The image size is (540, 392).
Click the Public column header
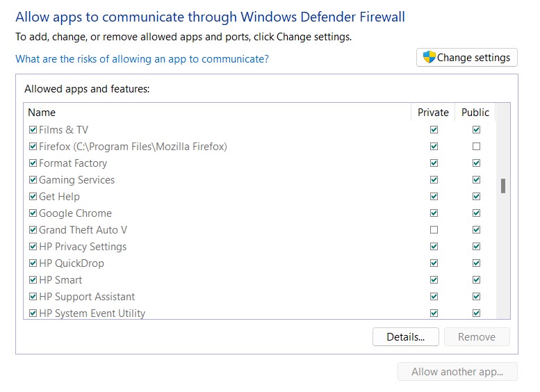coord(475,113)
